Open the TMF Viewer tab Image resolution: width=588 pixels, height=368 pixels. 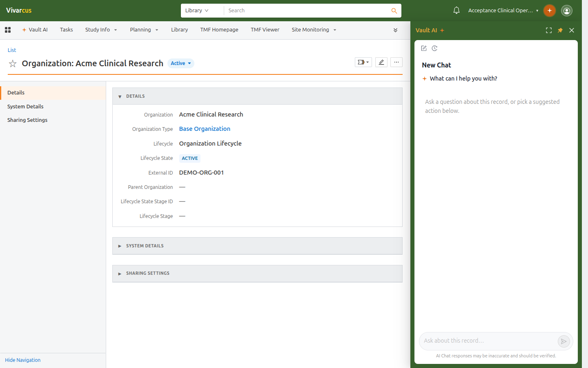click(x=265, y=30)
